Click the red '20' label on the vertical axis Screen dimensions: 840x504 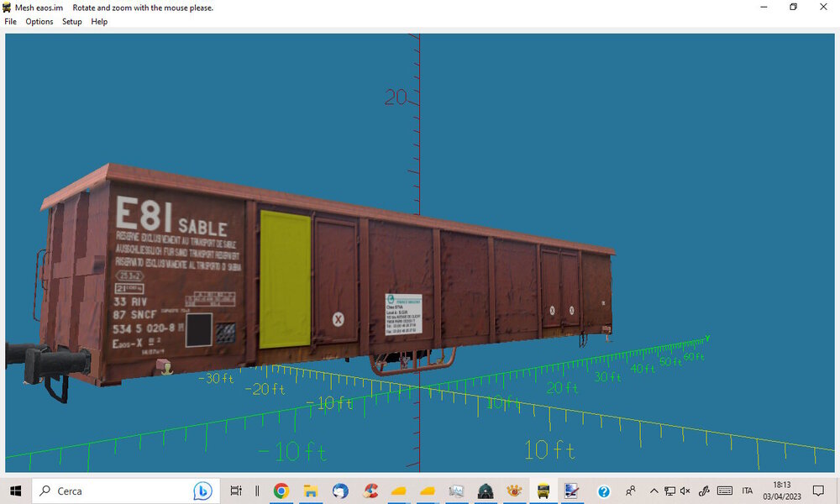396,97
